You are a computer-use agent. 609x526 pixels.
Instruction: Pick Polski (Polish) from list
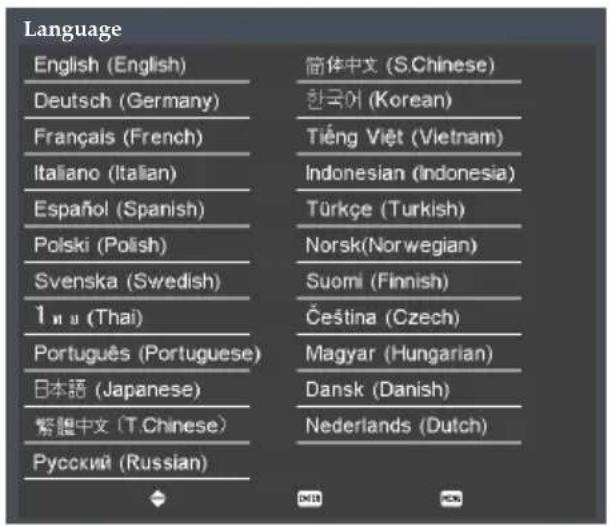(x=101, y=246)
